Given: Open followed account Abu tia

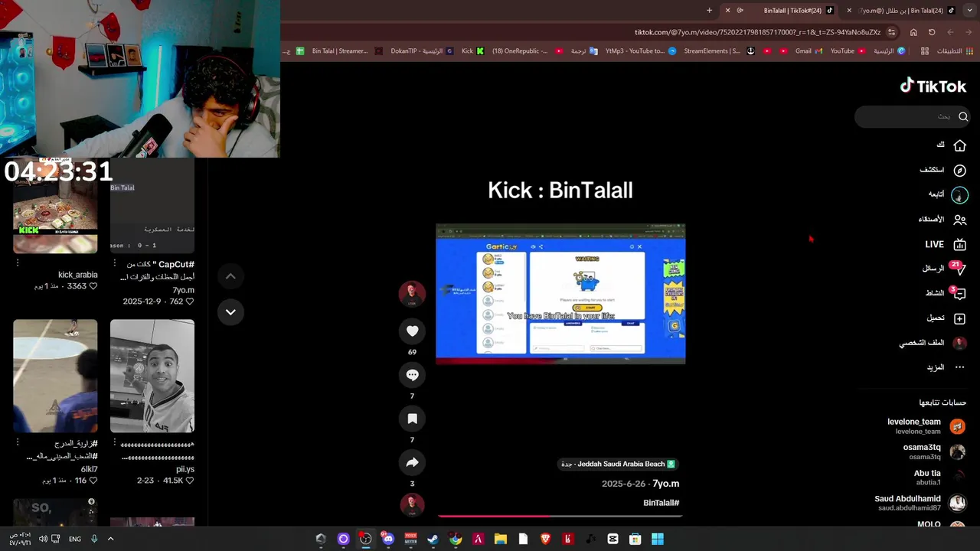Looking at the screenshot, I should click(x=939, y=478).
